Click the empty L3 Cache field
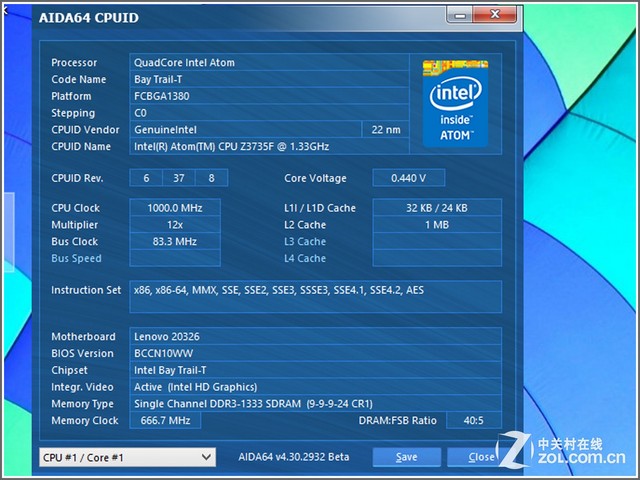640x480 pixels. point(437,241)
